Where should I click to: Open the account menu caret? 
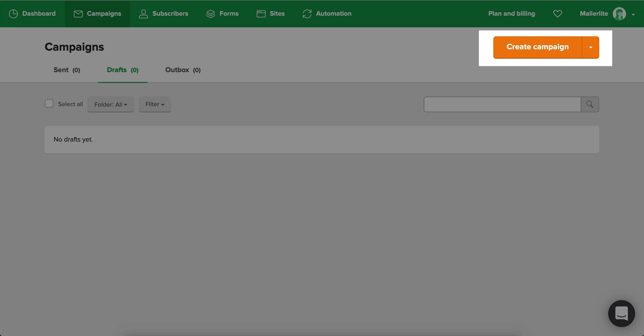tap(633, 15)
